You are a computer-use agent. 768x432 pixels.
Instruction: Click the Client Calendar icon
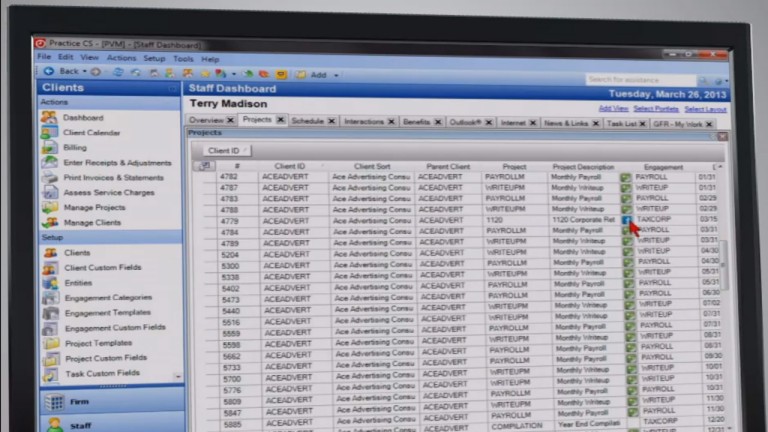49,132
